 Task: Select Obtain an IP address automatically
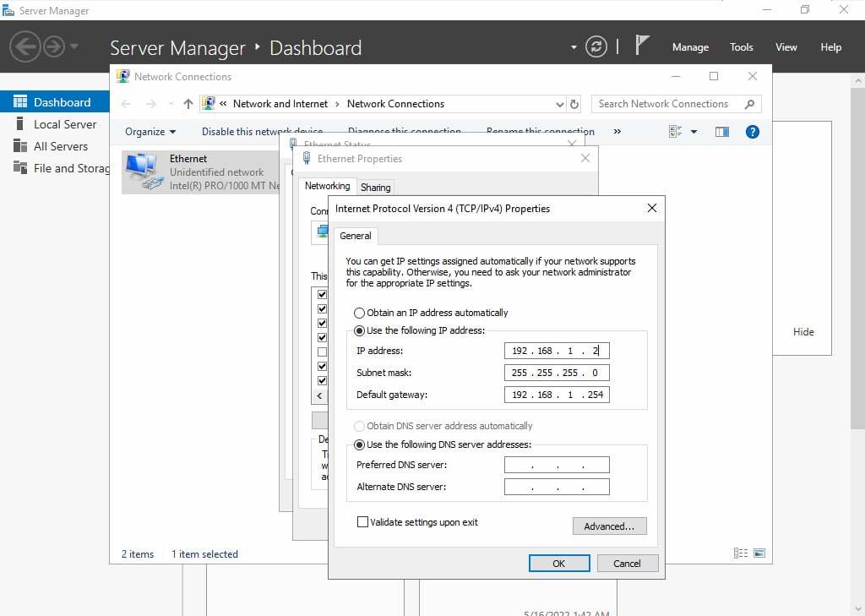[360, 313]
